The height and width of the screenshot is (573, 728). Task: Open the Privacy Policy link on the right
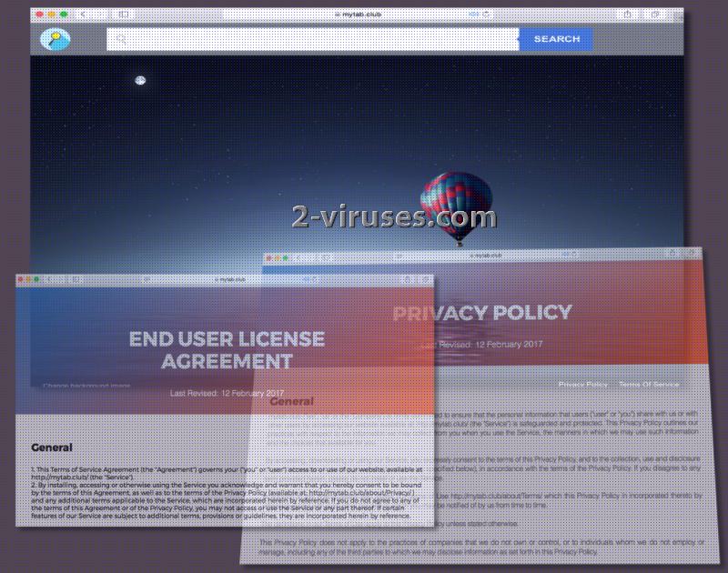tap(582, 386)
